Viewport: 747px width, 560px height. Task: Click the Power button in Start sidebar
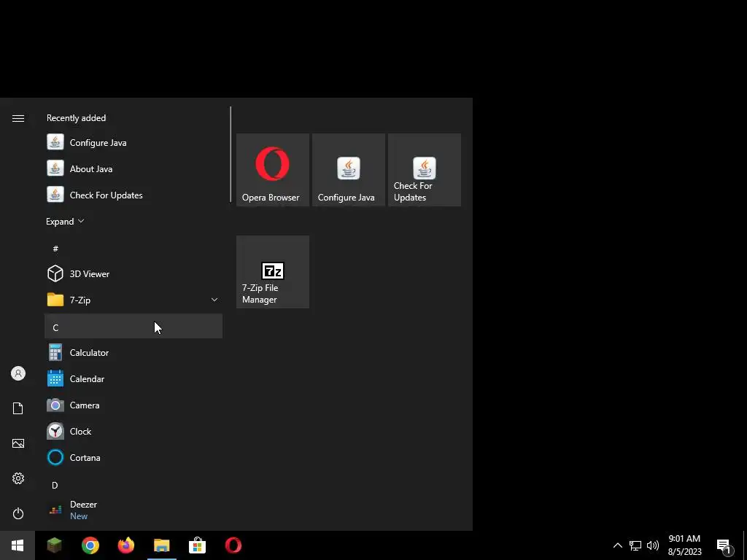click(18, 513)
